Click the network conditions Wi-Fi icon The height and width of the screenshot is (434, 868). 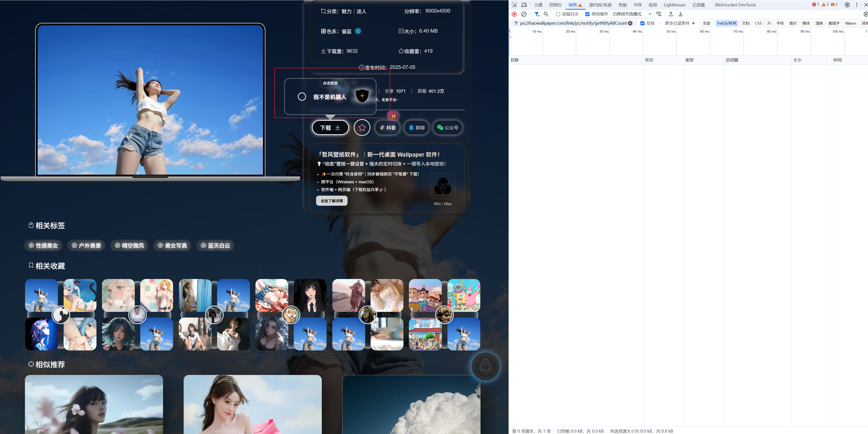pyautogui.click(x=659, y=14)
